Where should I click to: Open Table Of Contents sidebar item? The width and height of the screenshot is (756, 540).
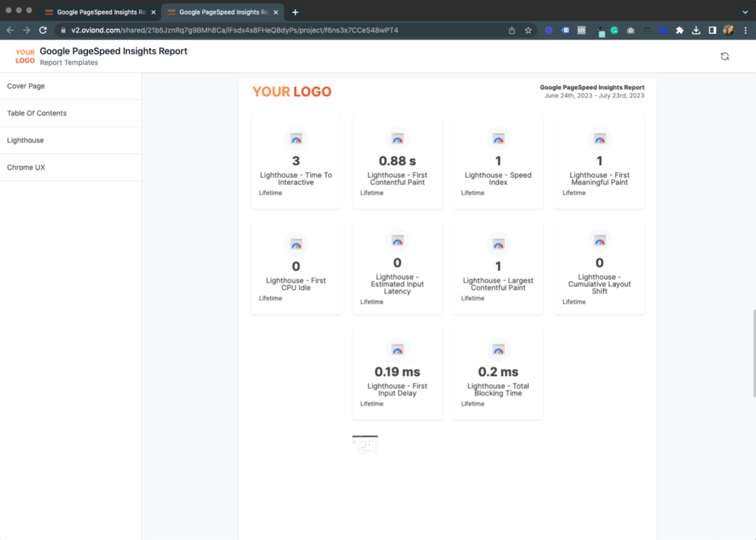point(71,113)
